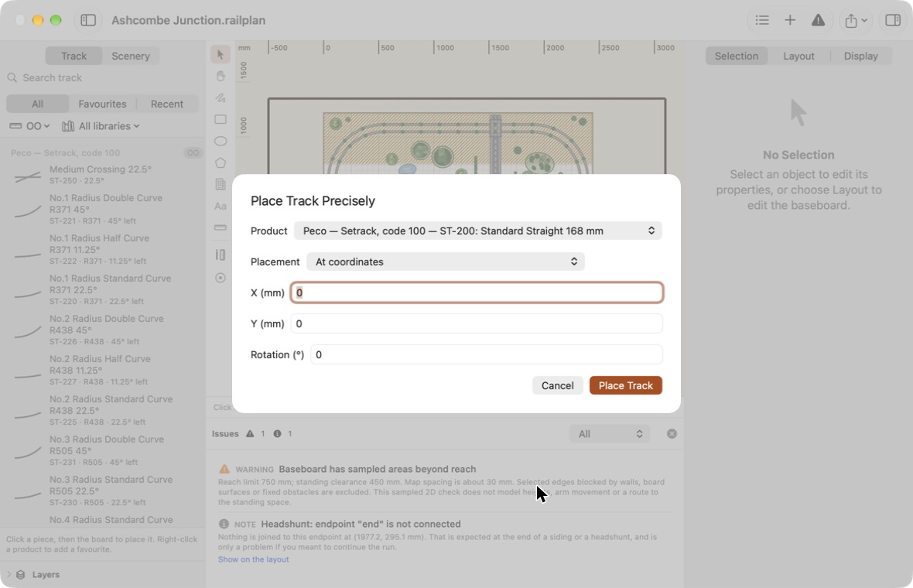This screenshot has width=913, height=588.
Task: Open the Placement dropdown
Action: click(x=446, y=262)
